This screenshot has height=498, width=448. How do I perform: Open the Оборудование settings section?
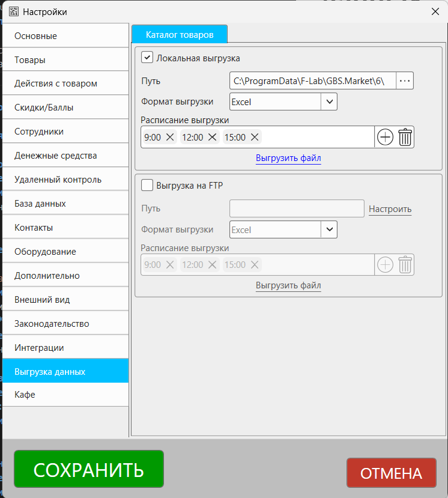coord(65,252)
